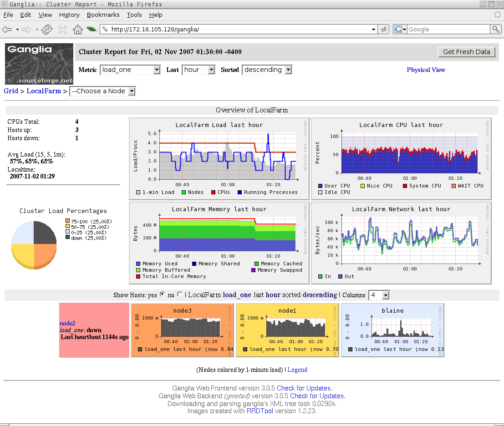Click the Google search magnifier icon

coord(496,29)
